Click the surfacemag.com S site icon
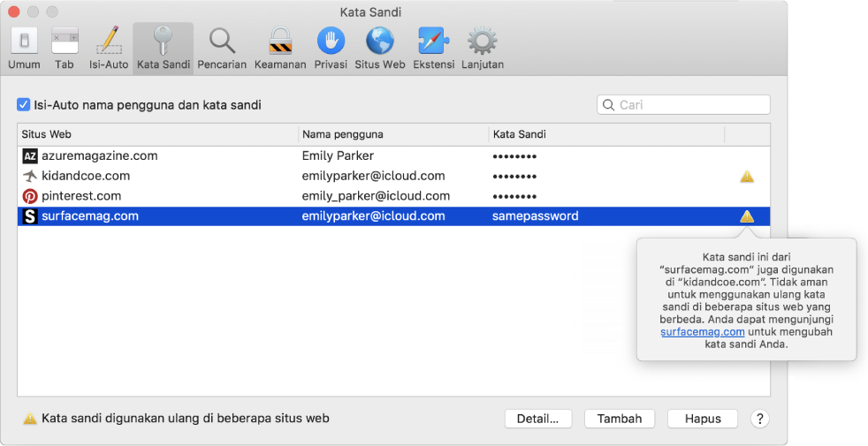The height and width of the screenshot is (446, 868). click(x=30, y=216)
